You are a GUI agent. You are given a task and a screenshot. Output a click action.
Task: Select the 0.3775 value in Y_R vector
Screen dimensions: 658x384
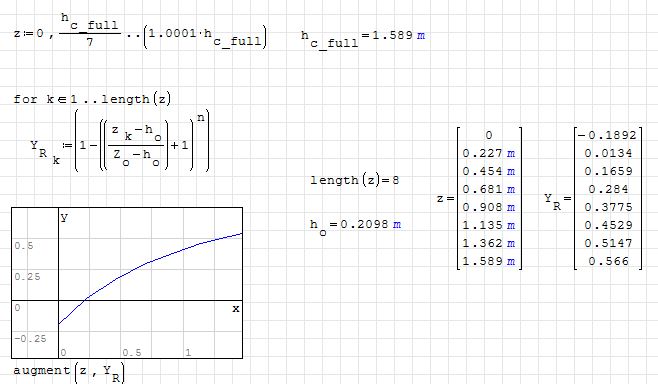tap(608, 207)
